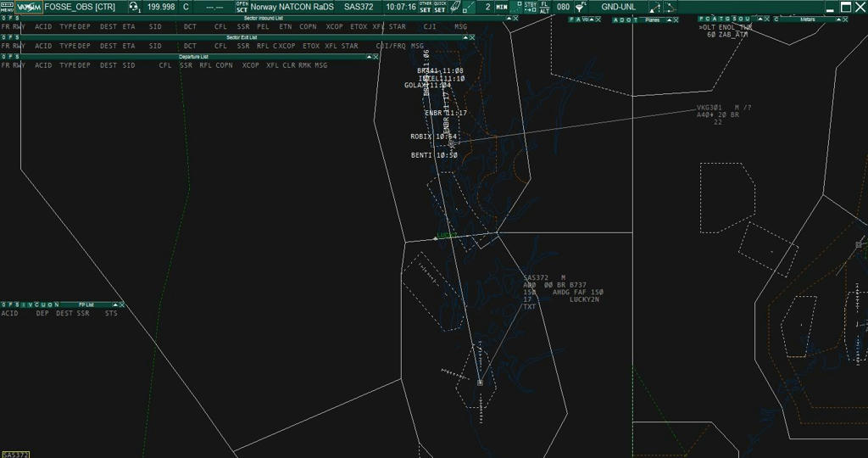This screenshot has width=868, height=458.
Task: Click the OPEN SCT sector file button
Action: tap(242, 7)
